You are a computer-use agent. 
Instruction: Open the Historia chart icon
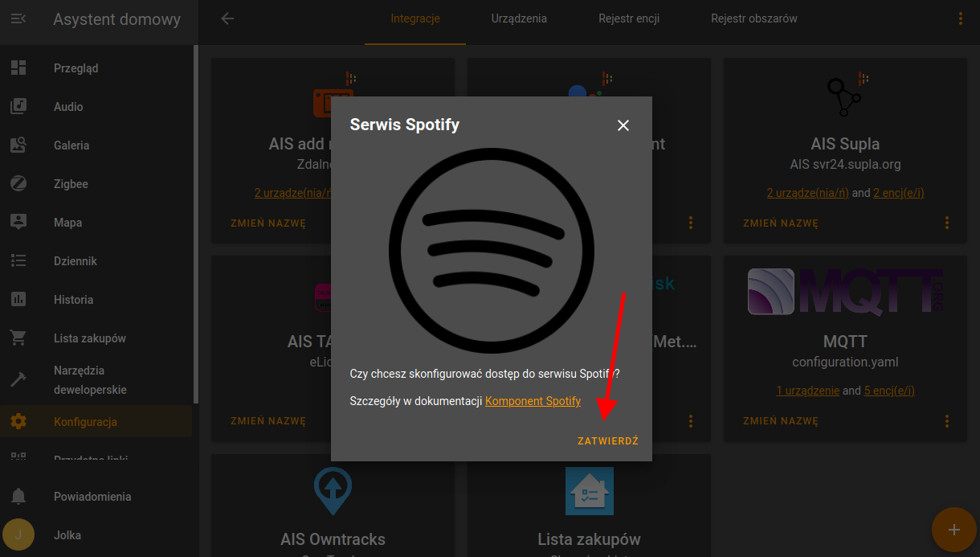[x=18, y=300]
